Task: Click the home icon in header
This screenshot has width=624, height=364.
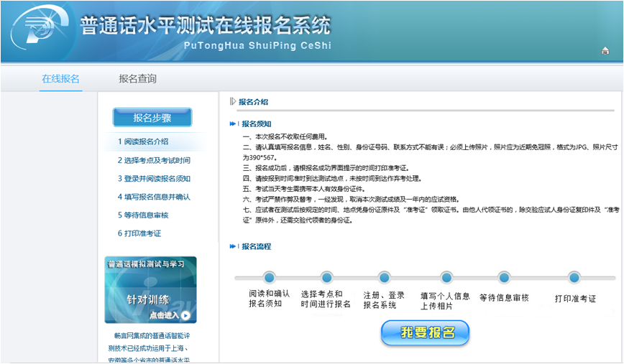Action: (x=605, y=50)
